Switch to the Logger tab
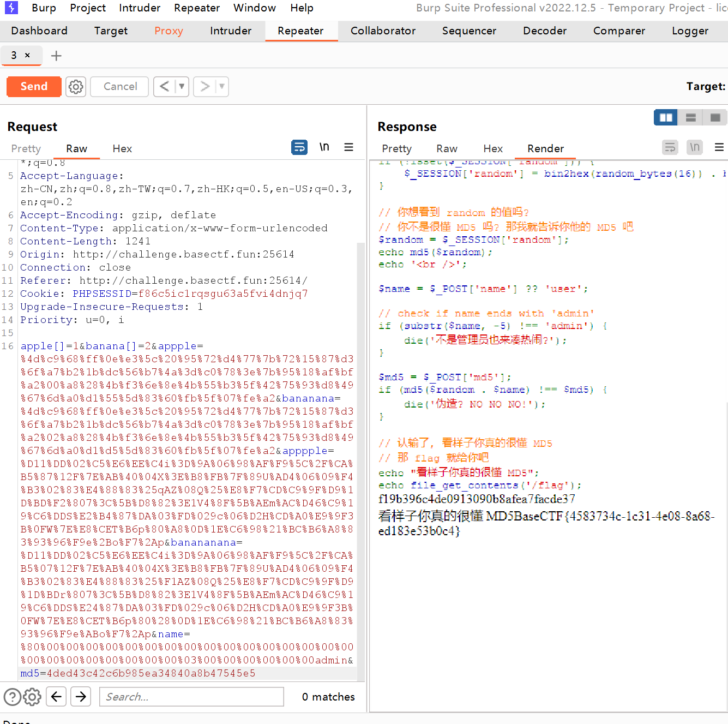 [690, 31]
